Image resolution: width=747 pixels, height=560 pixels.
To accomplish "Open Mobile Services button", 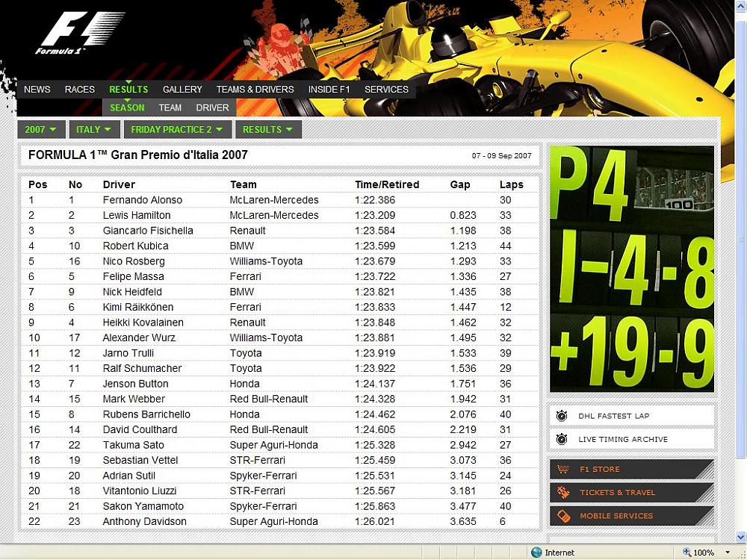I will [x=632, y=516].
